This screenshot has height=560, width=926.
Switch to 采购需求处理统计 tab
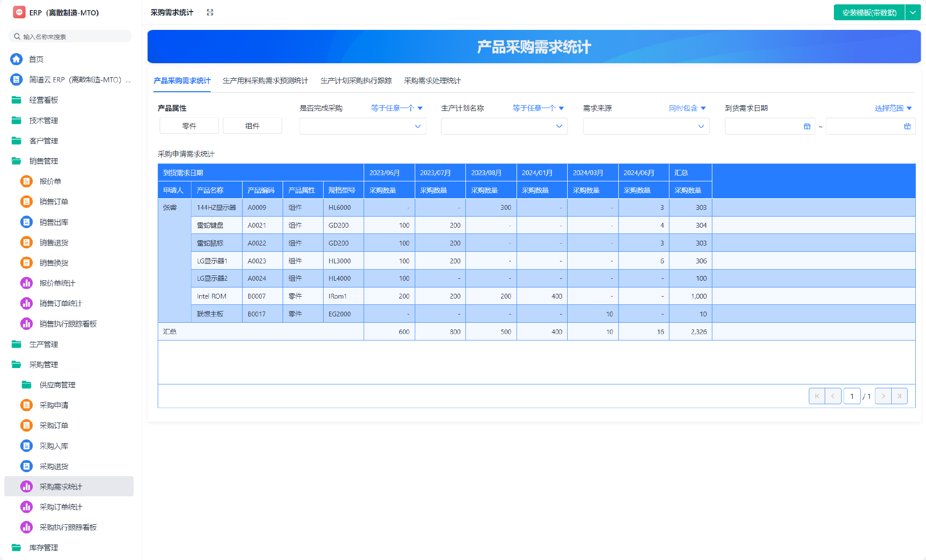pos(432,81)
